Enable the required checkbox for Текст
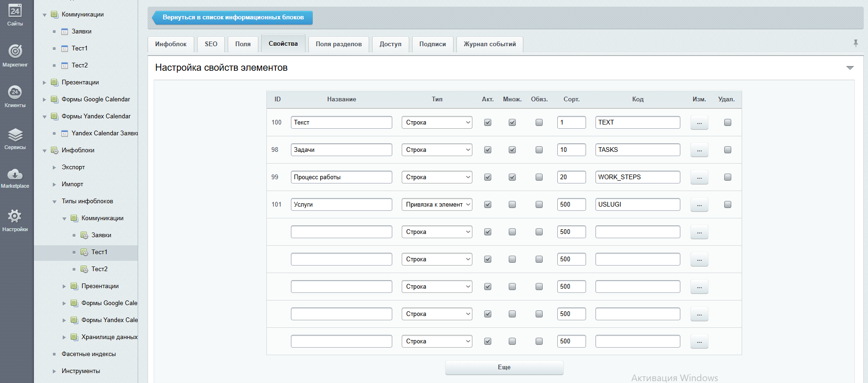This screenshot has height=383, width=868. (539, 123)
